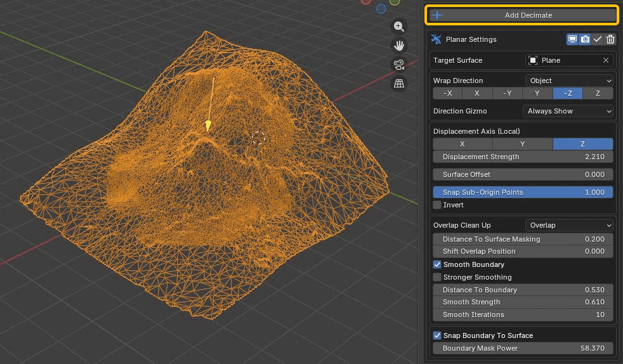
Task: Click the pan hand viewport icon
Action: (399, 46)
